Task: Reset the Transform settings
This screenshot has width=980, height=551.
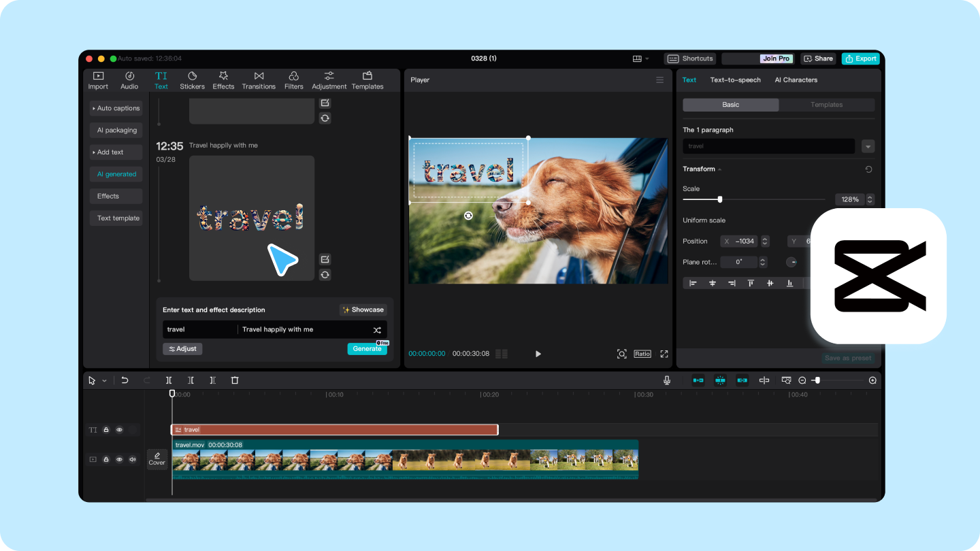Action: (x=868, y=169)
